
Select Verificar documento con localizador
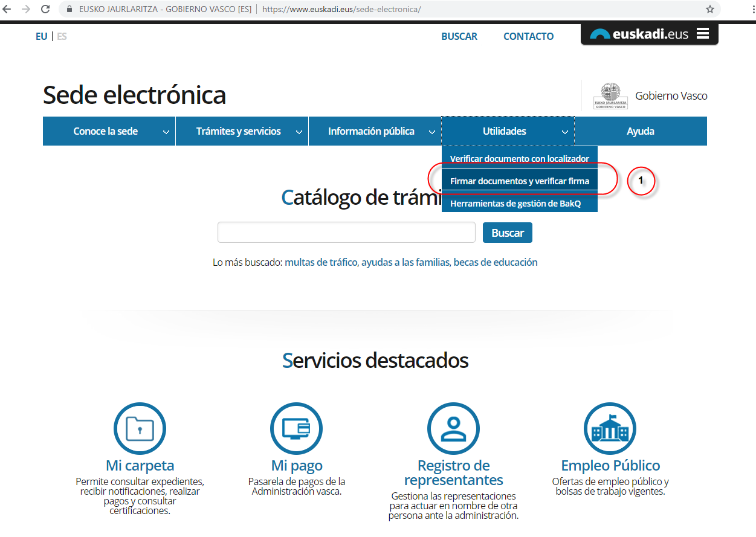[519, 159]
